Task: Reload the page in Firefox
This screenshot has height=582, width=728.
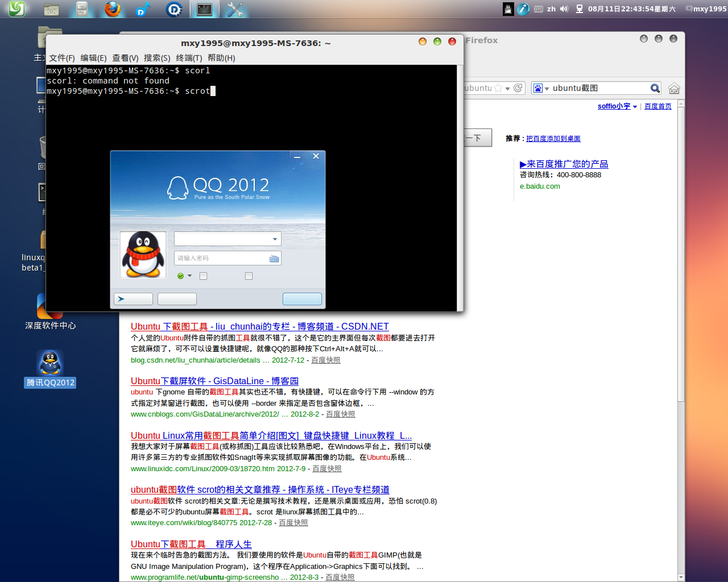Action: pyautogui.click(x=518, y=88)
